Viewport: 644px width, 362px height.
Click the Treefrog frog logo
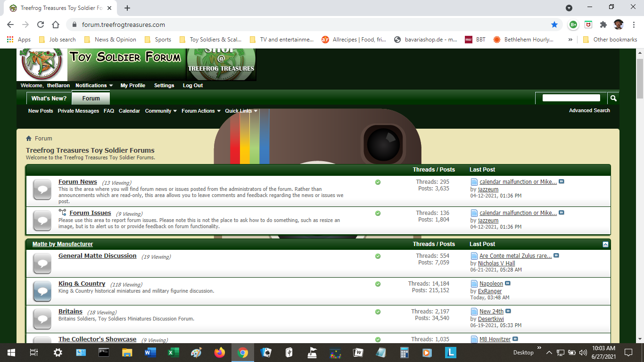pyautogui.click(x=42, y=65)
